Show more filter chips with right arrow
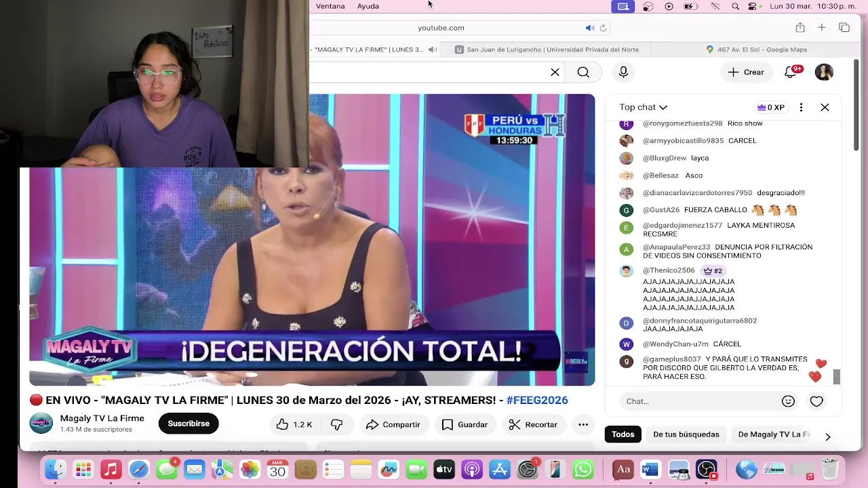The height and width of the screenshot is (488, 868). tap(827, 436)
